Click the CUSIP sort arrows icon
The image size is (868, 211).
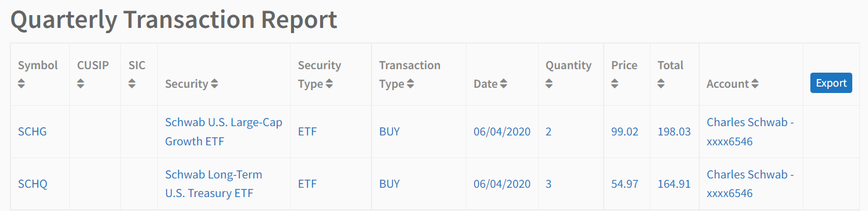[x=80, y=84]
